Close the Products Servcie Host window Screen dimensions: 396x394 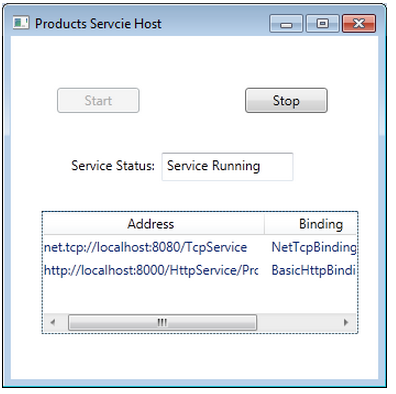coord(359,23)
